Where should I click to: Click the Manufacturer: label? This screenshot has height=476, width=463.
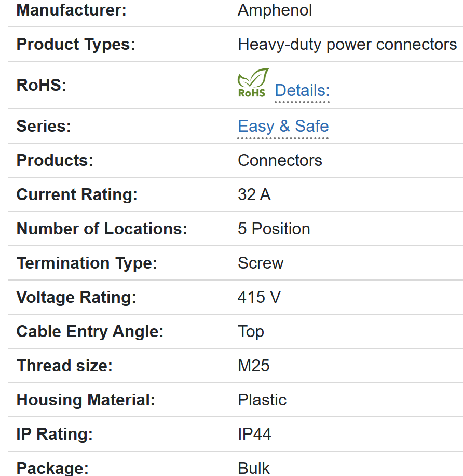point(72,10)
